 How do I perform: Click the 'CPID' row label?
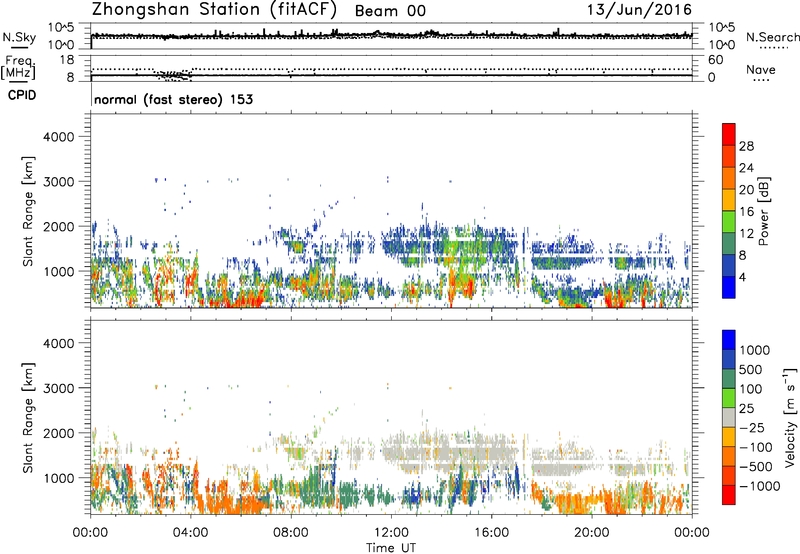21,95
